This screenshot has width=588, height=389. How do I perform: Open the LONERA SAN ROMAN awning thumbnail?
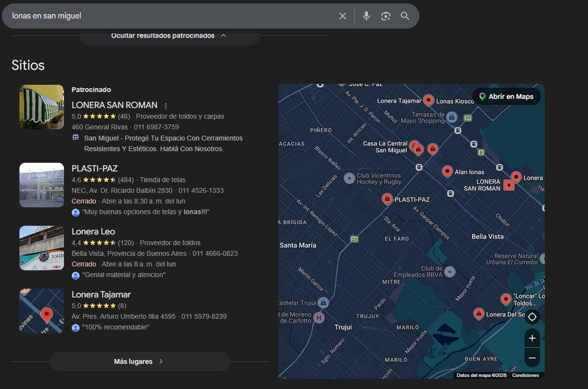point(42,107)
